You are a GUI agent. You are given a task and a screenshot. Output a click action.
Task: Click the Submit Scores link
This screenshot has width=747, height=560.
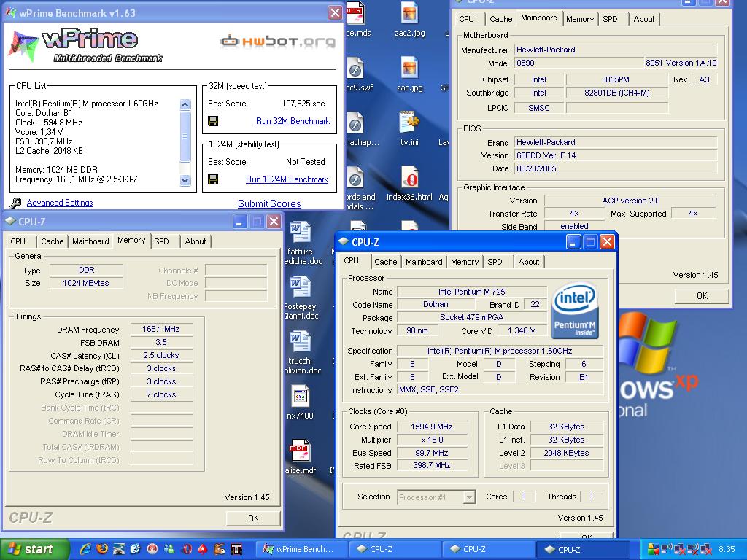[x=269, y=204]
